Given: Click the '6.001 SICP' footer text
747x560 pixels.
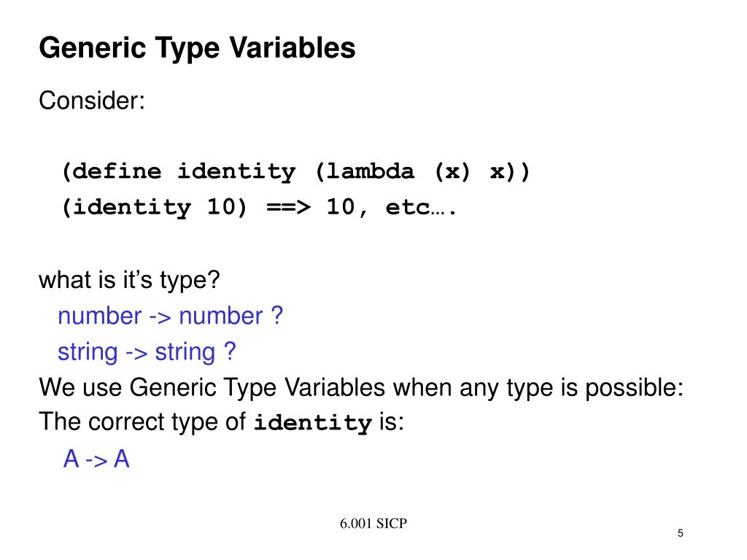Looking at the screenshot, I should [373, 524].
